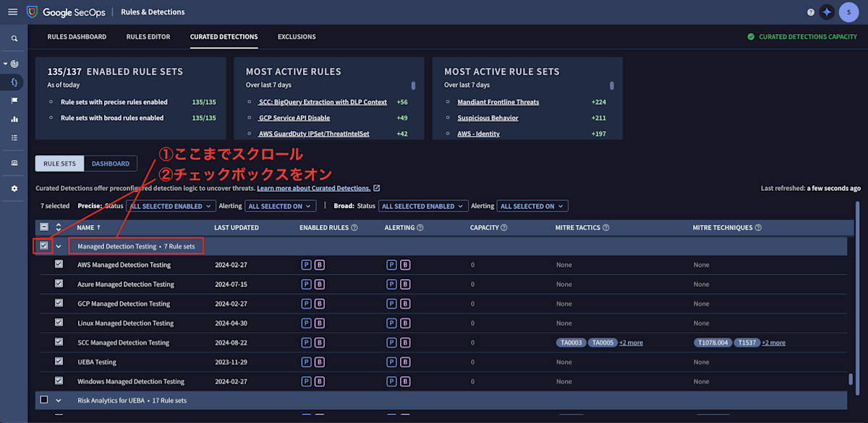This screenshot has width=868, height=423.
Task: Uncheck AWS Managed Detection Testing checkbox
Action: pyautogui.click(x=59, y=265)
